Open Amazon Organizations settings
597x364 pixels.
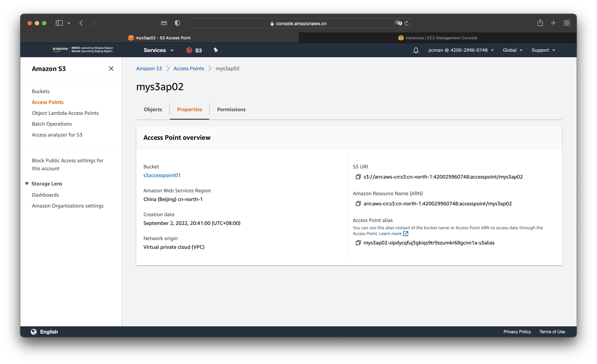coord(68,206)
